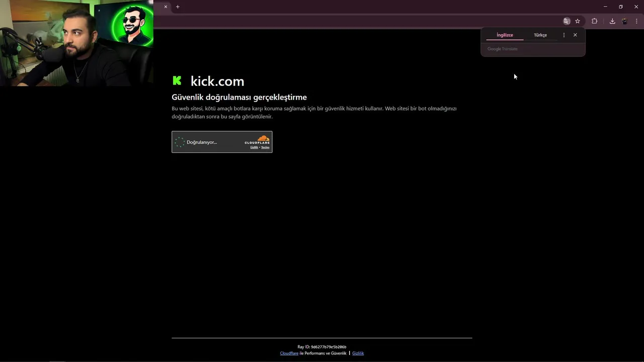Open translate popup more options menu
The height and width of the screenshot is (362, 644).
[563, 35]
